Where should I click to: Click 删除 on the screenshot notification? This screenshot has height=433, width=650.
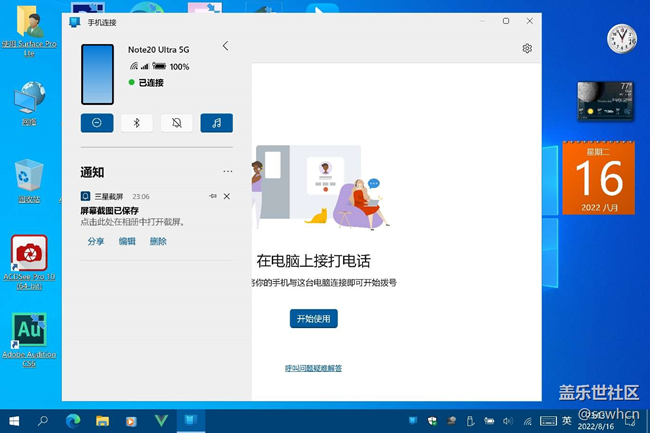click(x=158, y=241)
